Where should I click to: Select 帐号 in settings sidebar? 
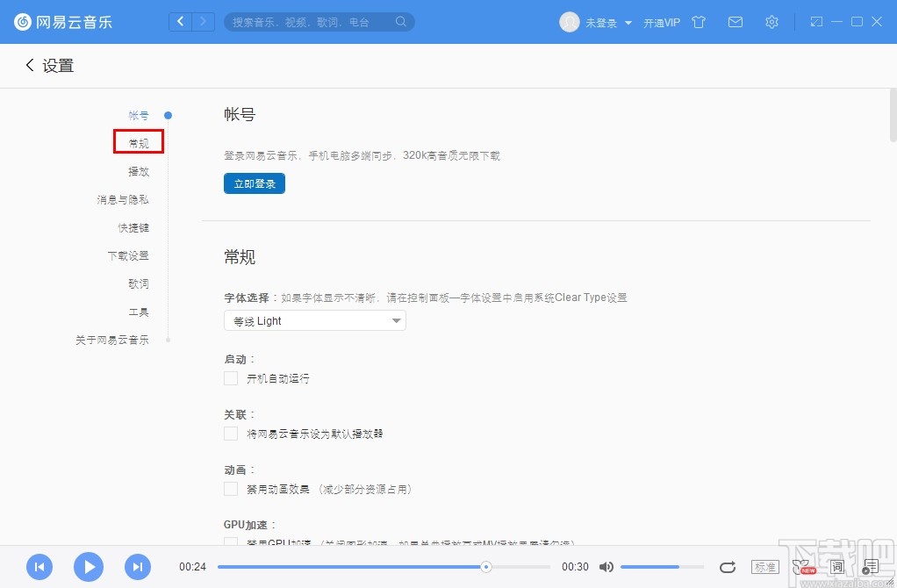139,116
